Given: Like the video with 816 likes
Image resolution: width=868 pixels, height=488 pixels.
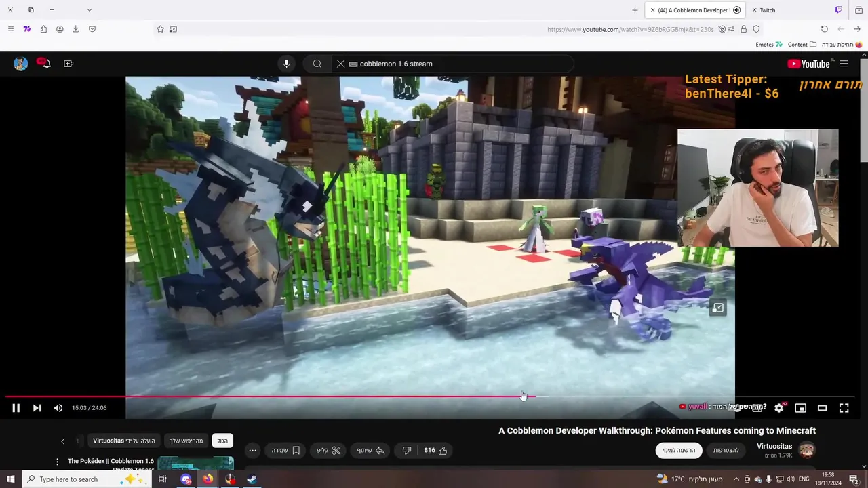Looking at the screenshot, I should pyautogui.click(x=436, y=450).
